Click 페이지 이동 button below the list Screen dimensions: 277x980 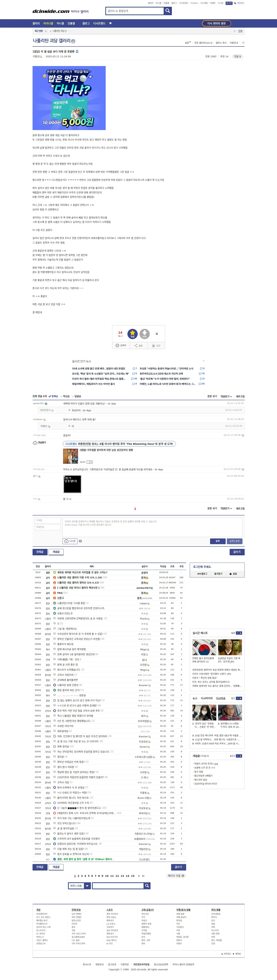tap(176, 876)
